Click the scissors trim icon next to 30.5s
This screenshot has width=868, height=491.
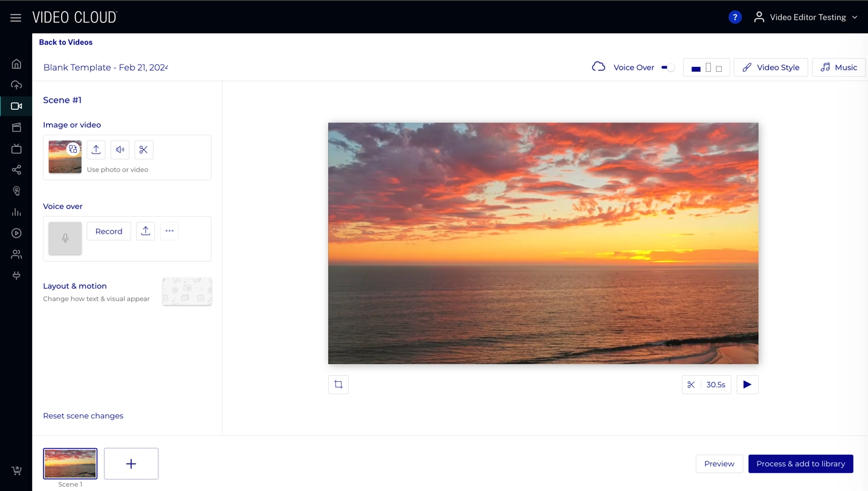[x=691, y=385]
